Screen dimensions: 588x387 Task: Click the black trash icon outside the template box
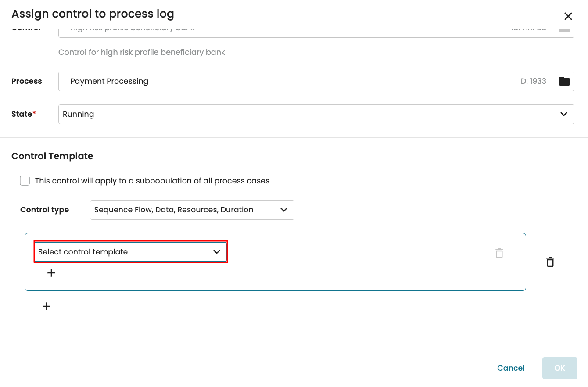pos(550,262)
